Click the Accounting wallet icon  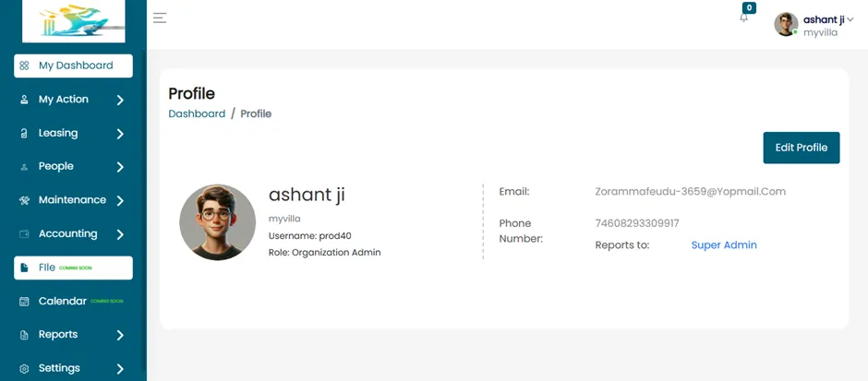(x=24, y=234)
